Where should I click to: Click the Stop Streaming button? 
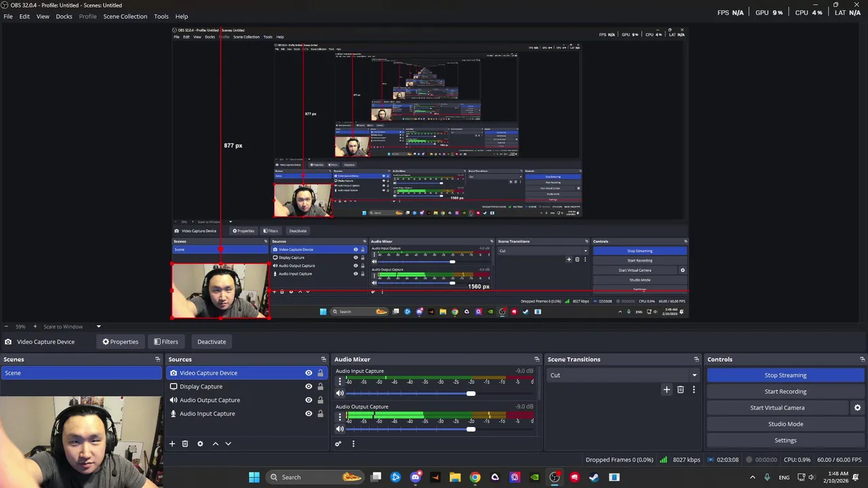coord(785,375)
